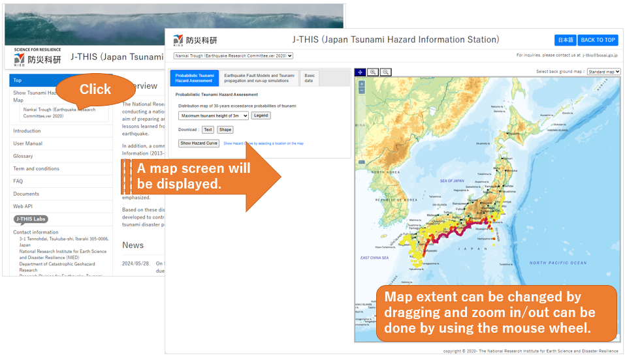The width and height of the screenshot is (625, 364).
Task: Click the plus zoom button on map
Action: [362, 83]
